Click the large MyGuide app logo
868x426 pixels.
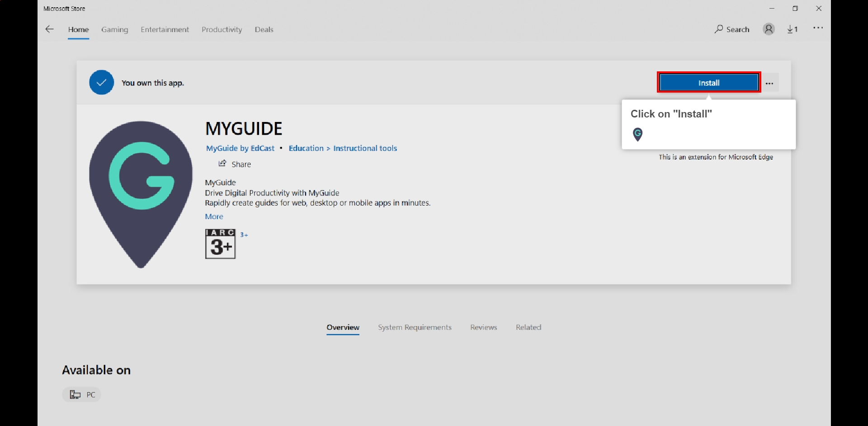pos(141,194)
